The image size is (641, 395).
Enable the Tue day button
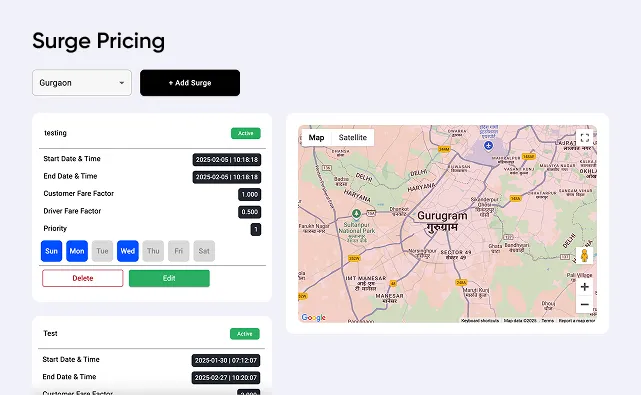[102, 251]
